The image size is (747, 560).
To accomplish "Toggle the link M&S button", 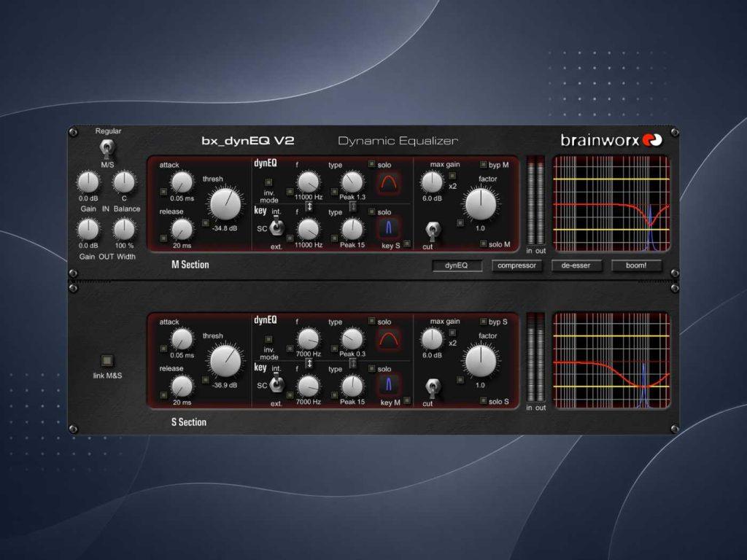I will pos(107,360).
